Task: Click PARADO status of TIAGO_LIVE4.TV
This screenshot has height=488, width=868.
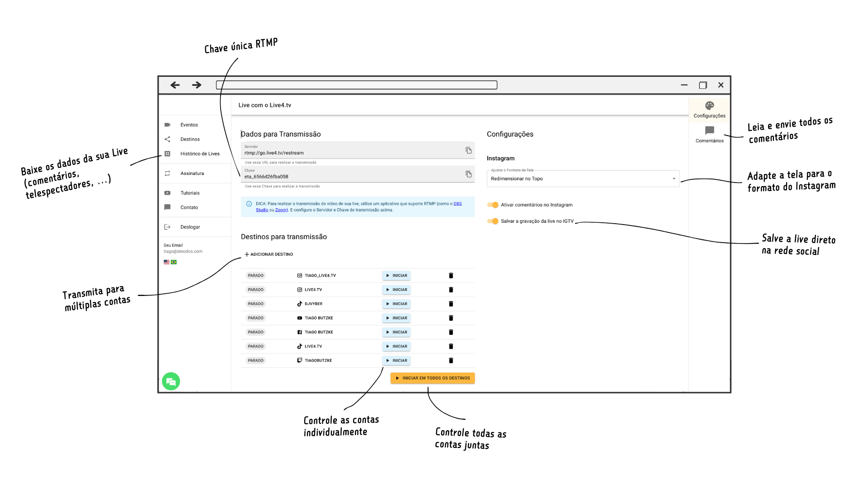Action: point(255,276)
